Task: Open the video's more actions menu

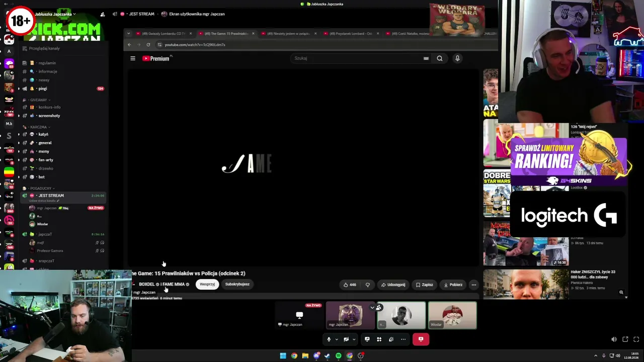Action: (x=473, y=285)
